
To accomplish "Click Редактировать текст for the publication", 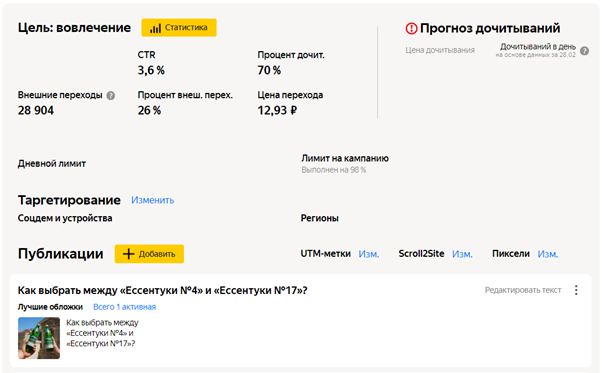I will [523, 290].
